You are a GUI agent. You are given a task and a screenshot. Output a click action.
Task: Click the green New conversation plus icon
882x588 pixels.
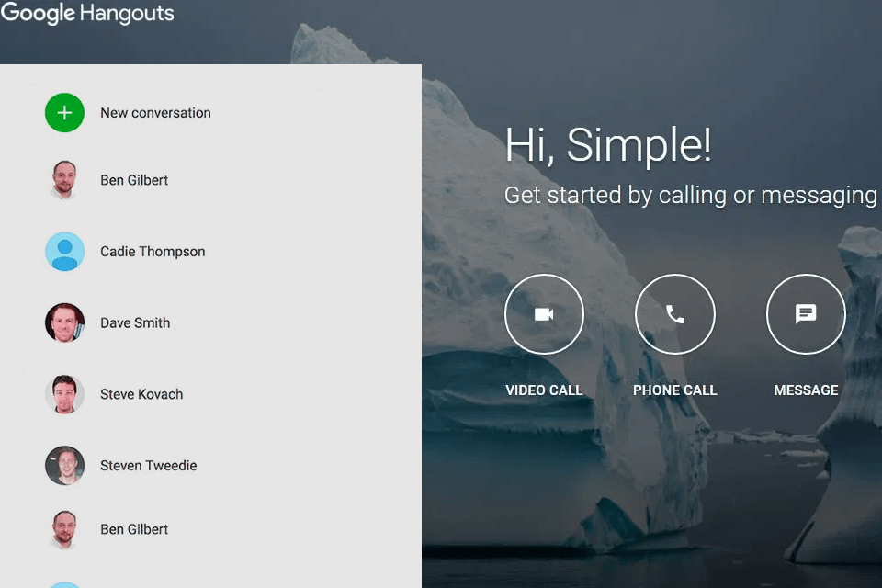click(64, 112)
